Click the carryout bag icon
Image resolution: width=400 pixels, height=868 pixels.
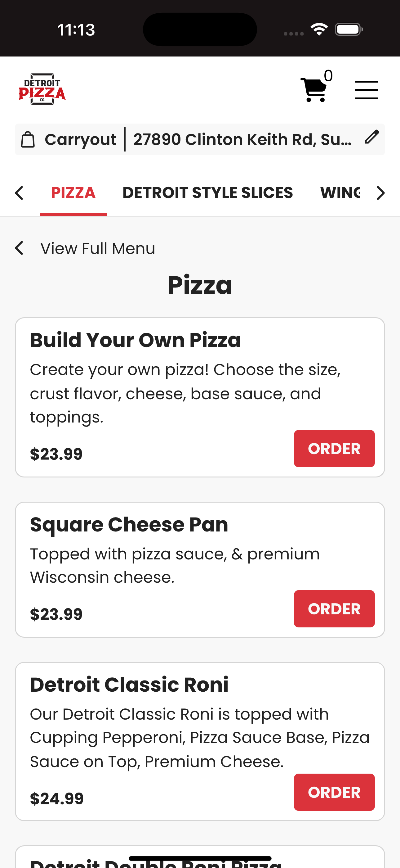click(x=28, y=139)
